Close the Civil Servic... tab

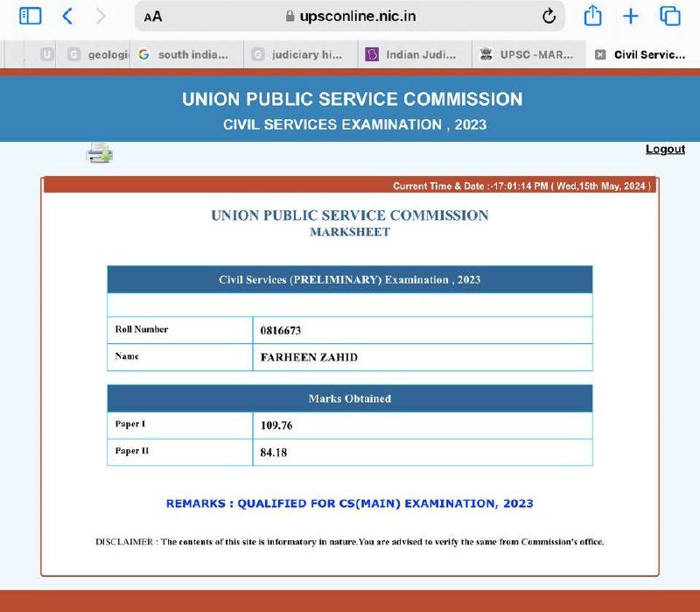pyautogui.click(x=600, y=54)
